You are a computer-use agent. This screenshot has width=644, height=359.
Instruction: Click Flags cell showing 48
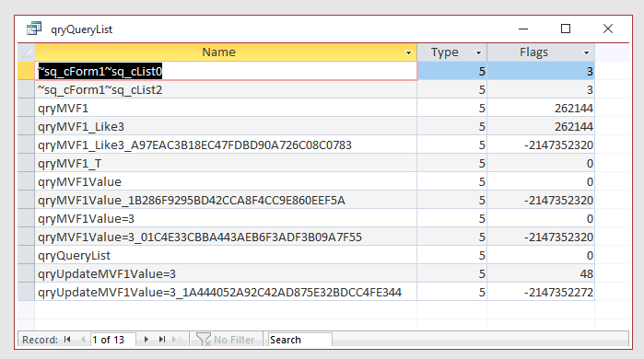(541, 273)
